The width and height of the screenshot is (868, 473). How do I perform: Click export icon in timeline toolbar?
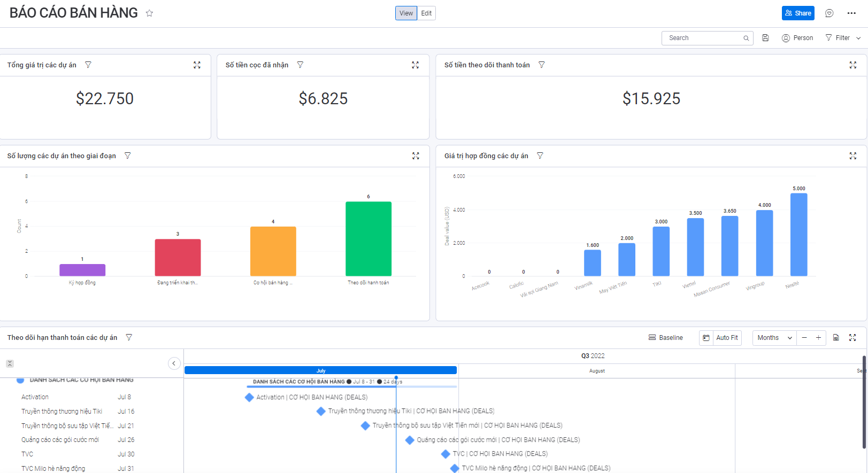click(x=836, y=337)
